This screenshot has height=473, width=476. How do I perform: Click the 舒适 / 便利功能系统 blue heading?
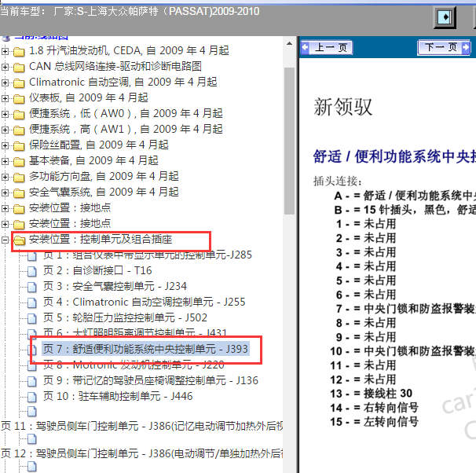coord(394,157)
